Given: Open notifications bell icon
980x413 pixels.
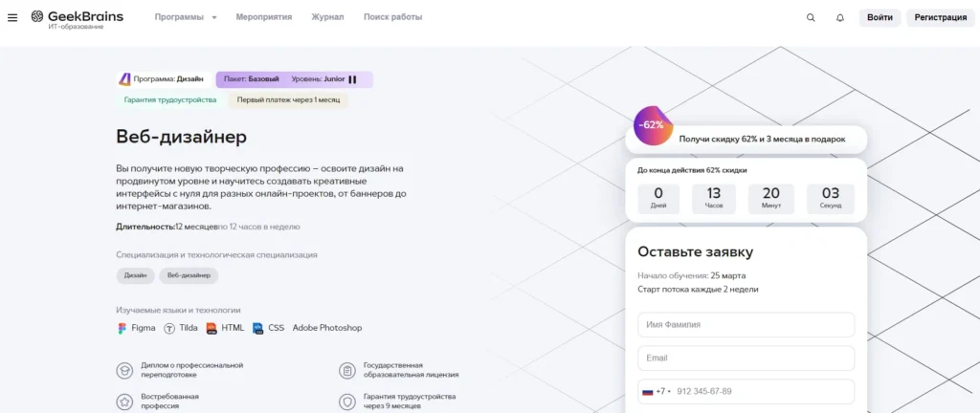Looking at the screenshot, I should pos(840,17).
